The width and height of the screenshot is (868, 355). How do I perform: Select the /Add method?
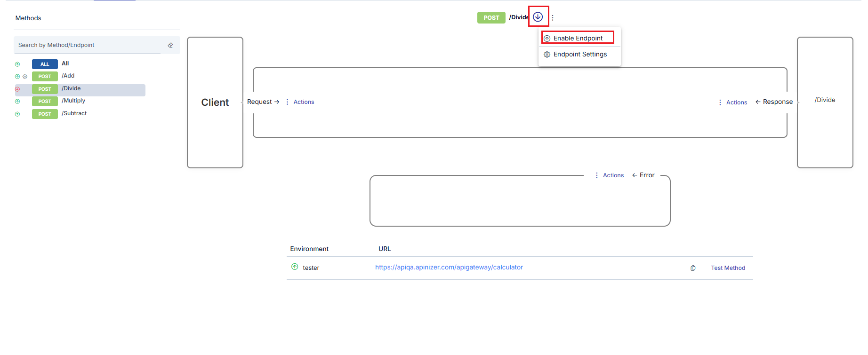(80, 76)
